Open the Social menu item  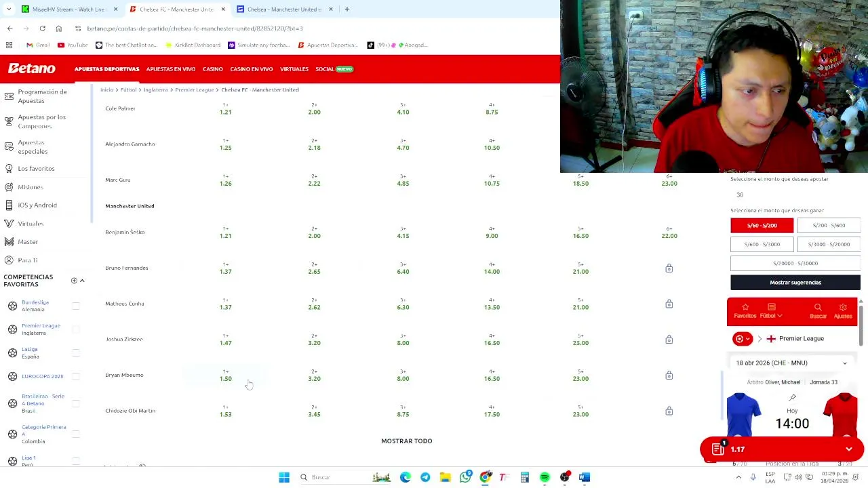pyautogui.click(x=334, y=69)
